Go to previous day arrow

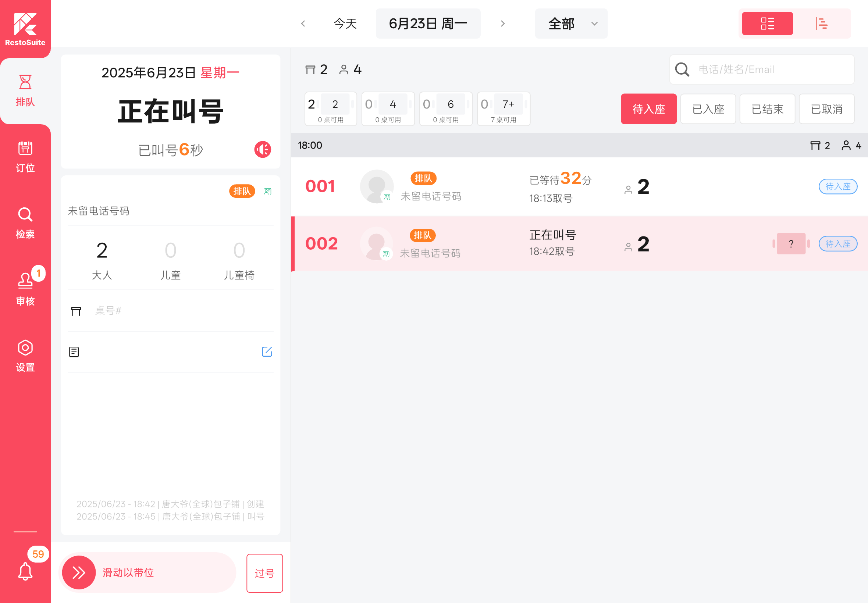[303, 24]
